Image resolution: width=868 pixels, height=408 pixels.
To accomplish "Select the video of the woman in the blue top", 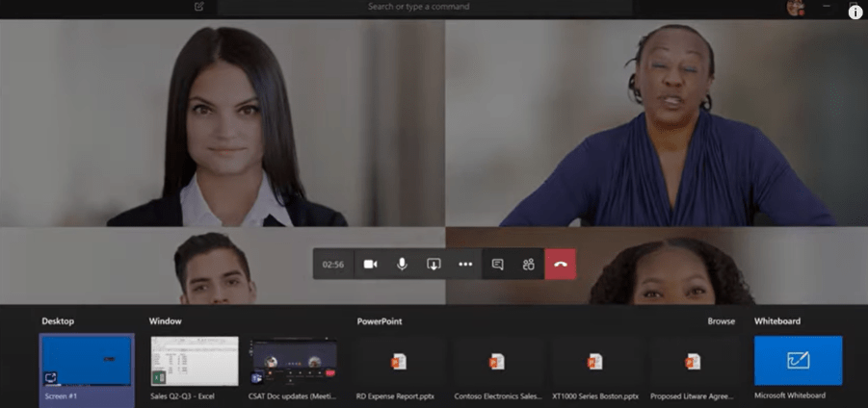I will click(656, 123).
